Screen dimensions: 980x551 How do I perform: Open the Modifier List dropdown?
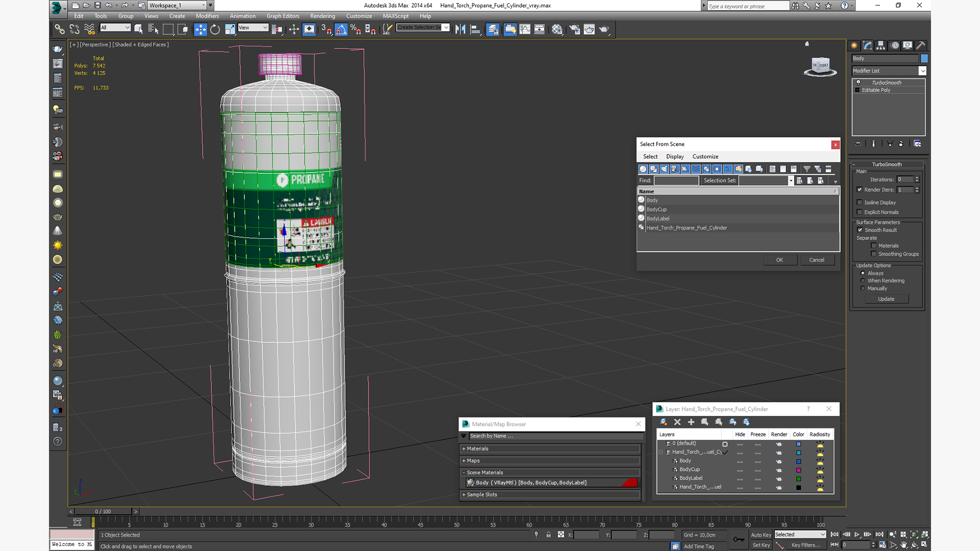922,71
